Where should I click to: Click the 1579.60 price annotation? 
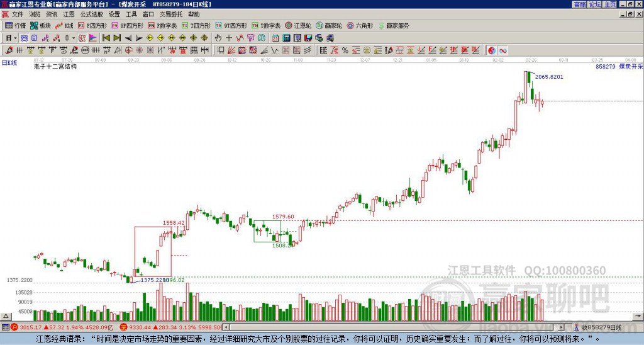[283, 217]
